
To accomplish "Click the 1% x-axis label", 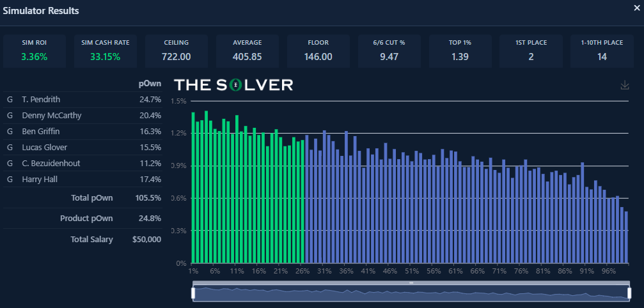I will [193, 271].
